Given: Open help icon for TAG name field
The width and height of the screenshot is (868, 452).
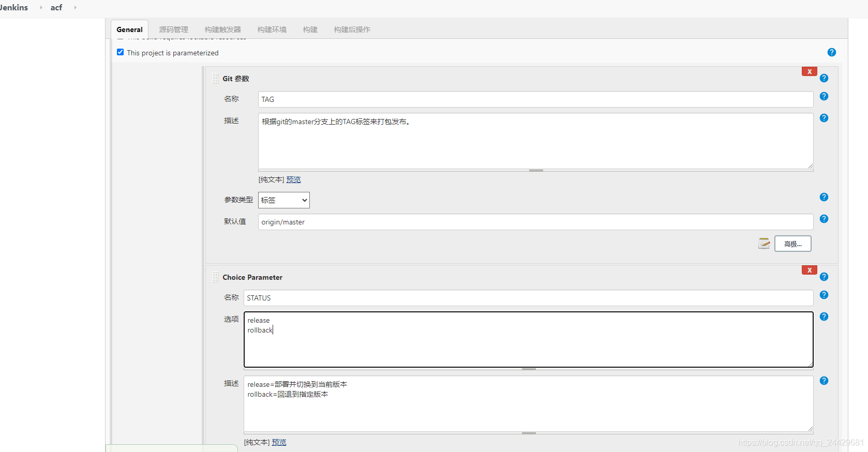Looking at the screenshot, I should (824, 96).
